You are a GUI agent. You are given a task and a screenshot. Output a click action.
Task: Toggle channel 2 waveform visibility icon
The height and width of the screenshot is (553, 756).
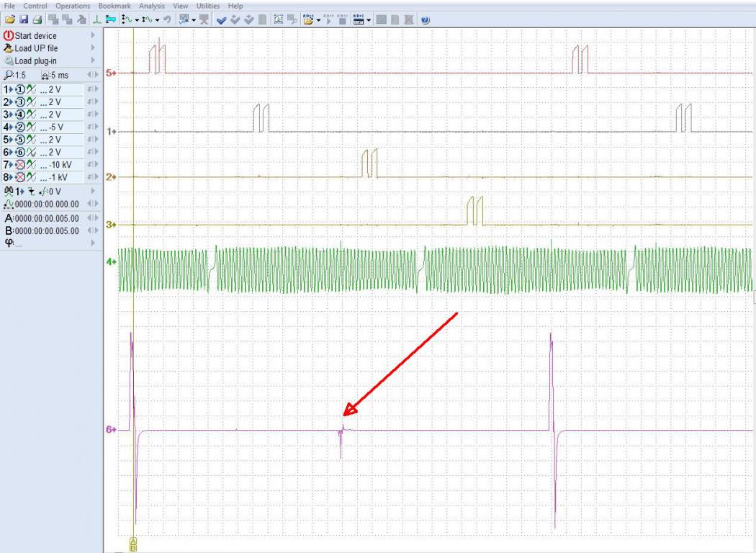pos(32,102)
